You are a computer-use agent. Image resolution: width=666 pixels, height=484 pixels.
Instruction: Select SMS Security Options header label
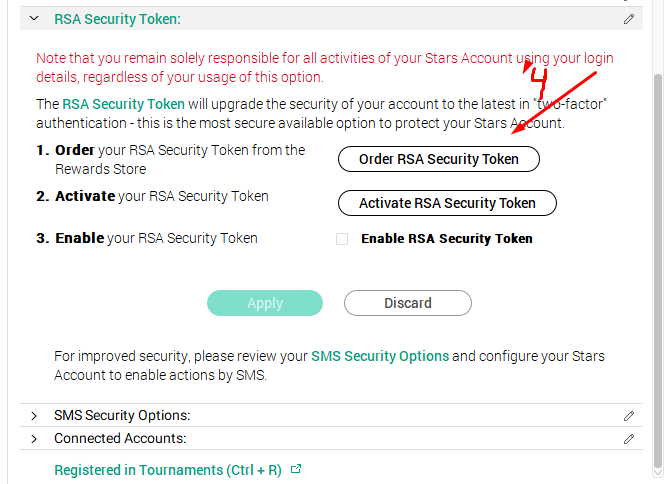pyautogui.click(x=122, y=415)
